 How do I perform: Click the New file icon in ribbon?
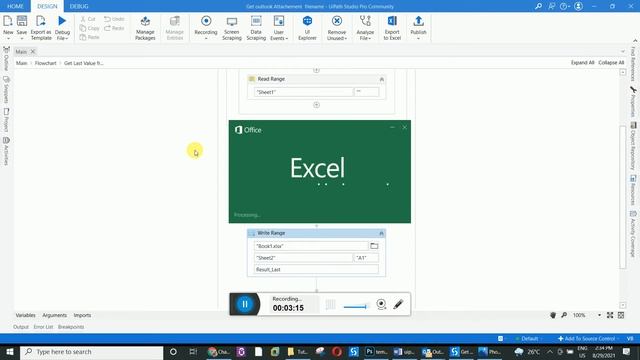pyautogui.click(x=8, y=21)
